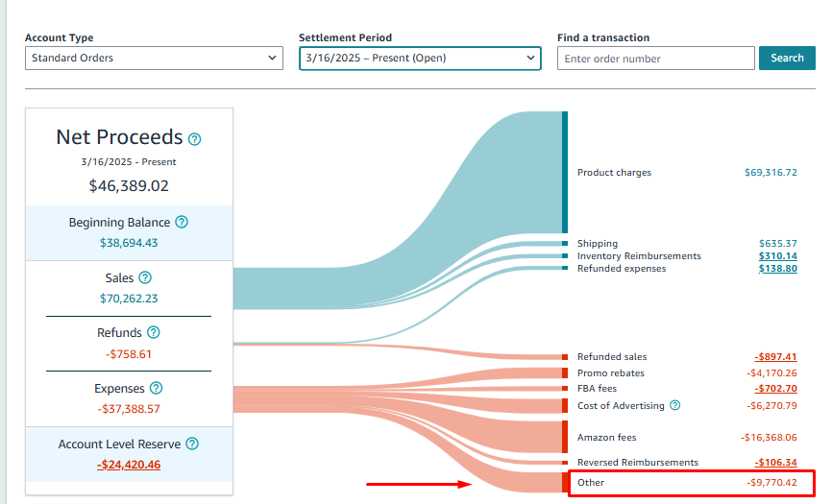The image size is (832, 504).
Task: Open help icon beside Sales
Action: 145,277
